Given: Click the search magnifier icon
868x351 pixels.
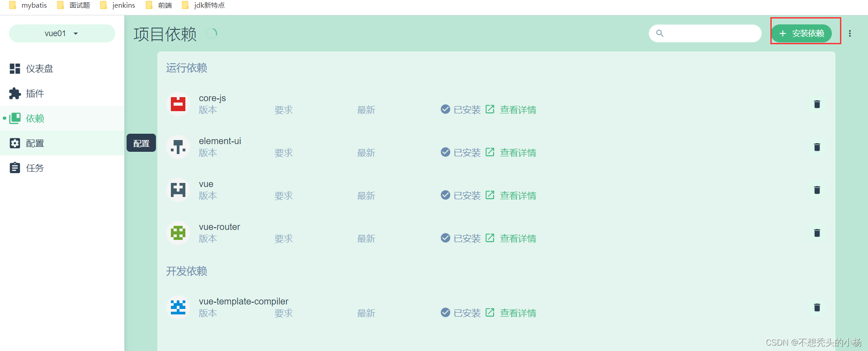Looking at the screenshot, I should [660, 33].
